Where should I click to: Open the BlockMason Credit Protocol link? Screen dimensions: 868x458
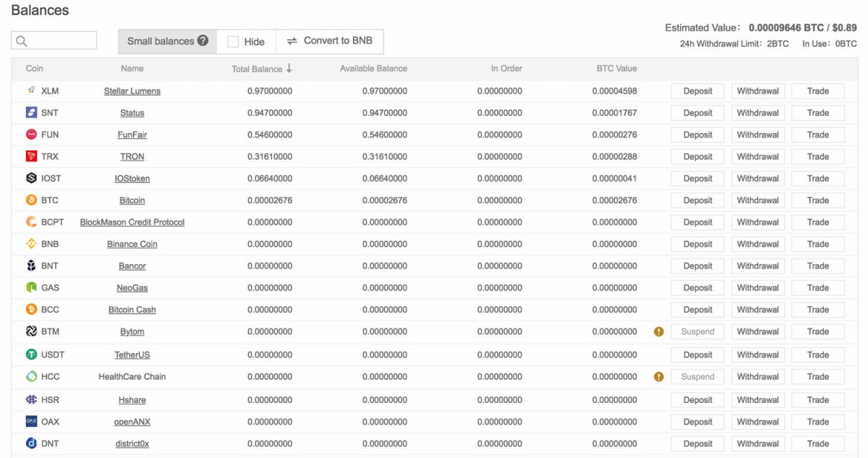132,222
